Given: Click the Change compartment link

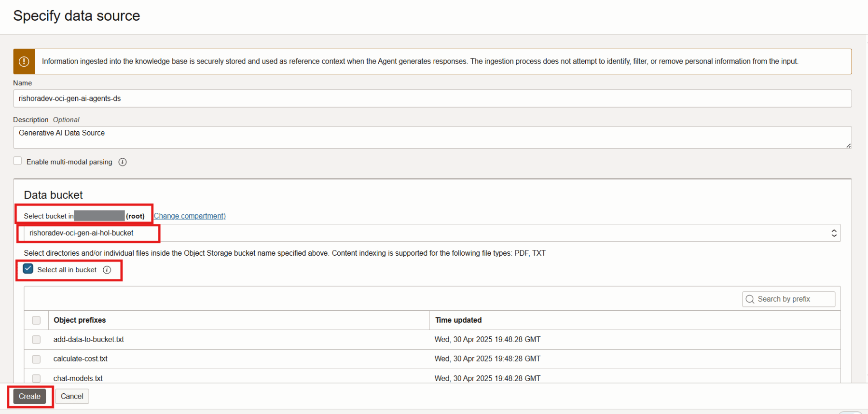Looking at the screenshot, I should pos(190,216).
